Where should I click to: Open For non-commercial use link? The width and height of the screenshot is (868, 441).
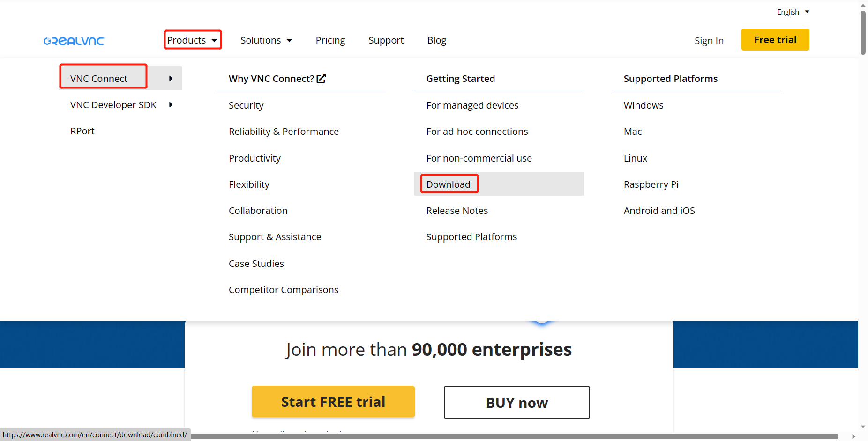[479, 158]
